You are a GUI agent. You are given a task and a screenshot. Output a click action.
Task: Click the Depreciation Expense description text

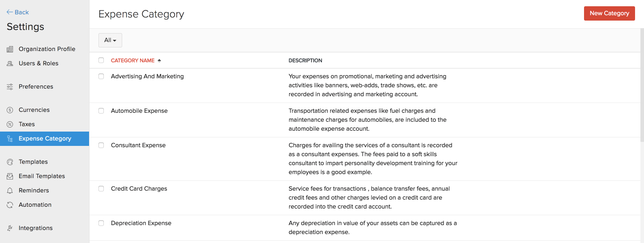click(x=373, y=228)
